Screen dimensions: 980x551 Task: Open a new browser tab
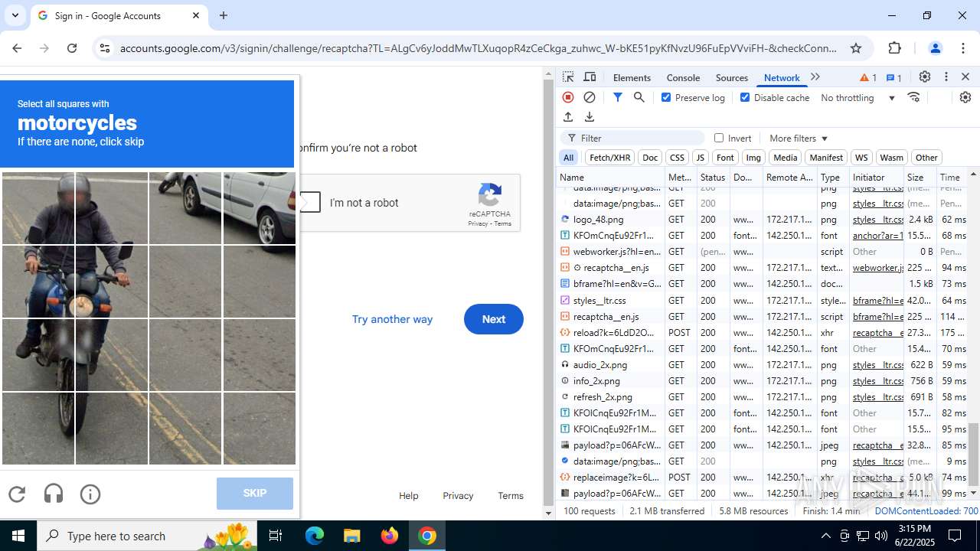coord(224,15)
